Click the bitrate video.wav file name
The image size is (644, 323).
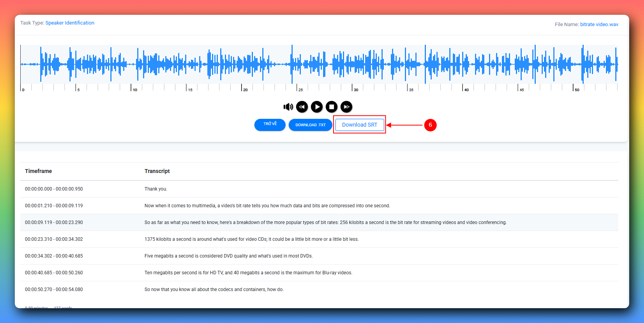(599, 25)
